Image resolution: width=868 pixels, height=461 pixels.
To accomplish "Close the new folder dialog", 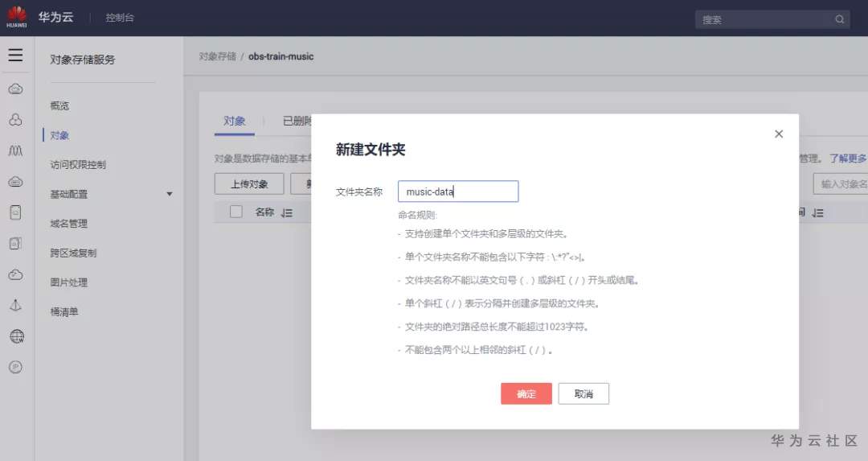I will (x=778, y=134).
